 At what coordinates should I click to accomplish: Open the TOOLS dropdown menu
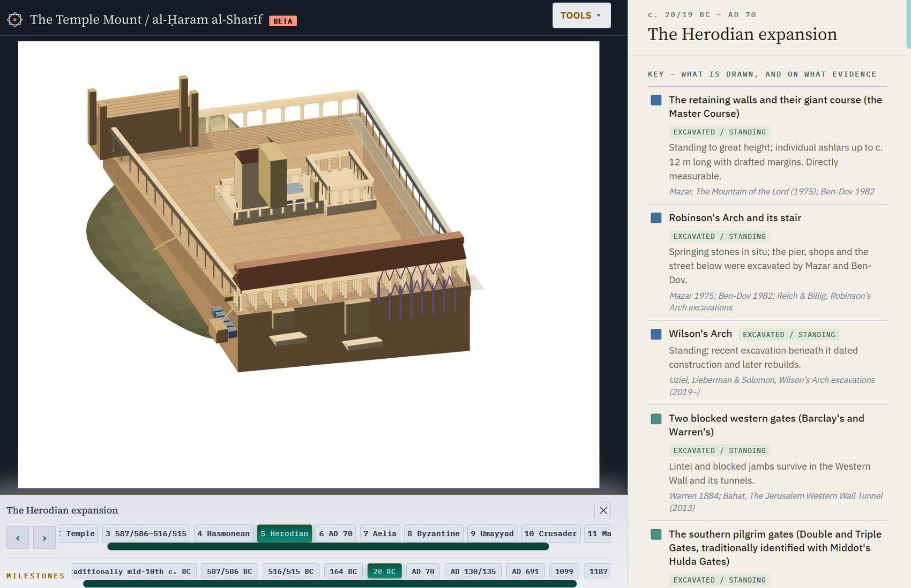click(x=581, y=16)
